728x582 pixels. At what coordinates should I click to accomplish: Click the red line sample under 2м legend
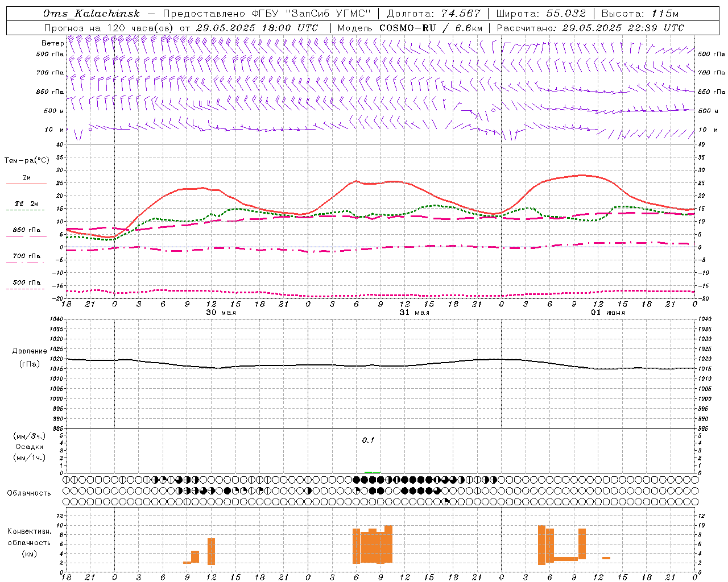[26, 184]
